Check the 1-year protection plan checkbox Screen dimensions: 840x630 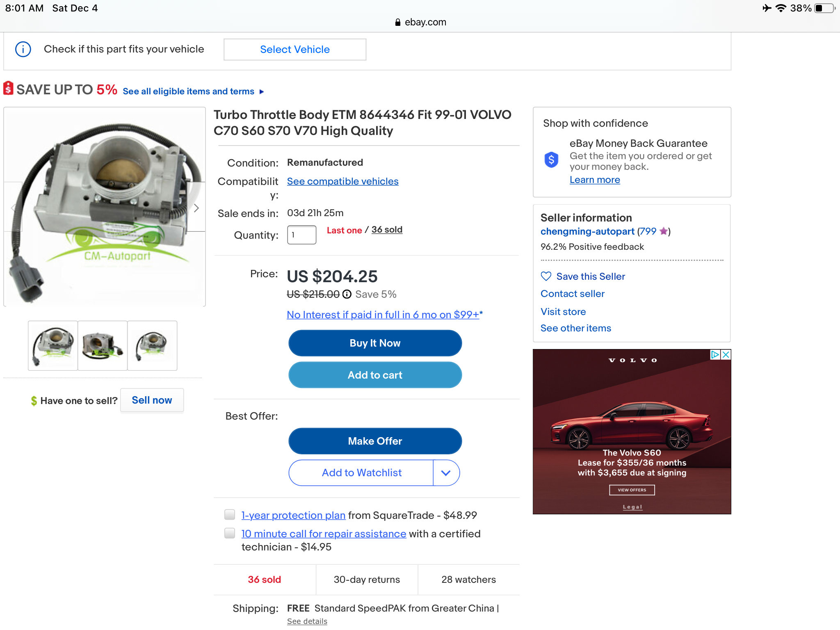click(230, 515)
